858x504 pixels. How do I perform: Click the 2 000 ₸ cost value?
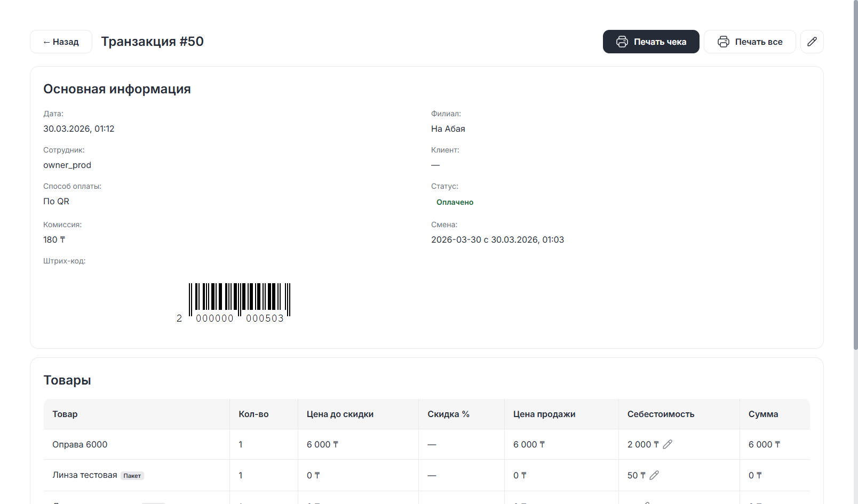pyautogui.click(x=643, y=444)
